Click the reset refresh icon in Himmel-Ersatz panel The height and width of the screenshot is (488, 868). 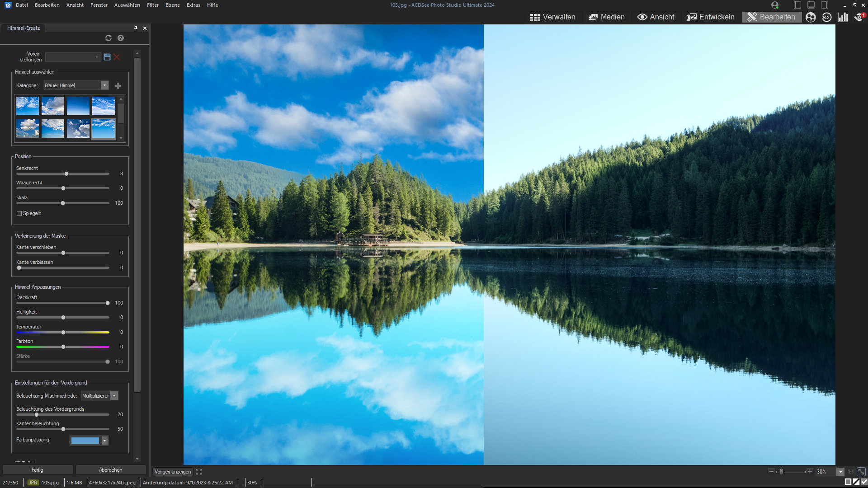pyautogui.click(x=108, y=38)
